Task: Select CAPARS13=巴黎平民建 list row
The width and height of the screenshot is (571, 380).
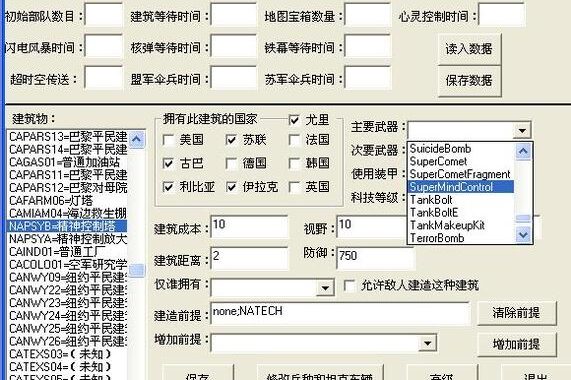Action: [68, 137]
